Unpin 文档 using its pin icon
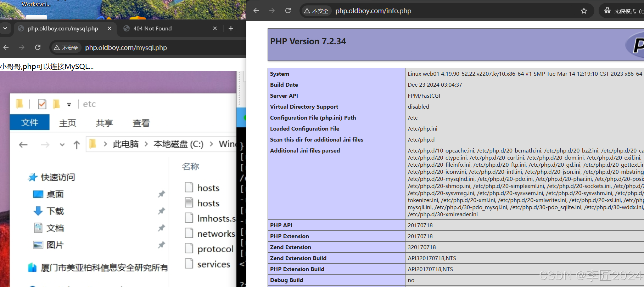The height and width of the screenshot is (287, 644). [162, 228]
